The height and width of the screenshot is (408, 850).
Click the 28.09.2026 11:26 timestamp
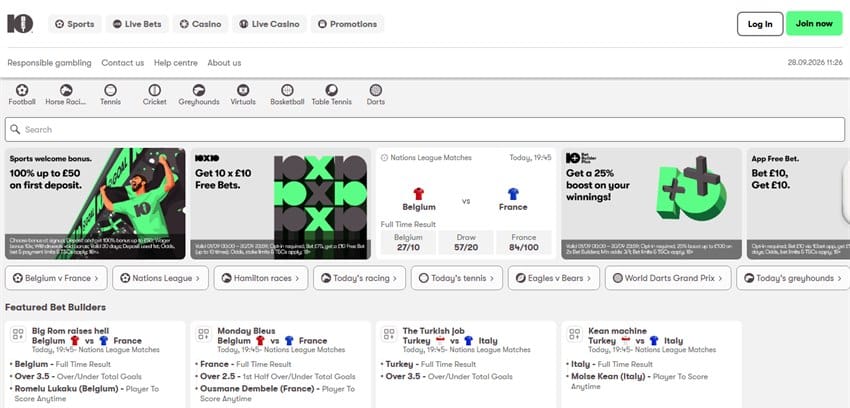(x=815, y=63)
